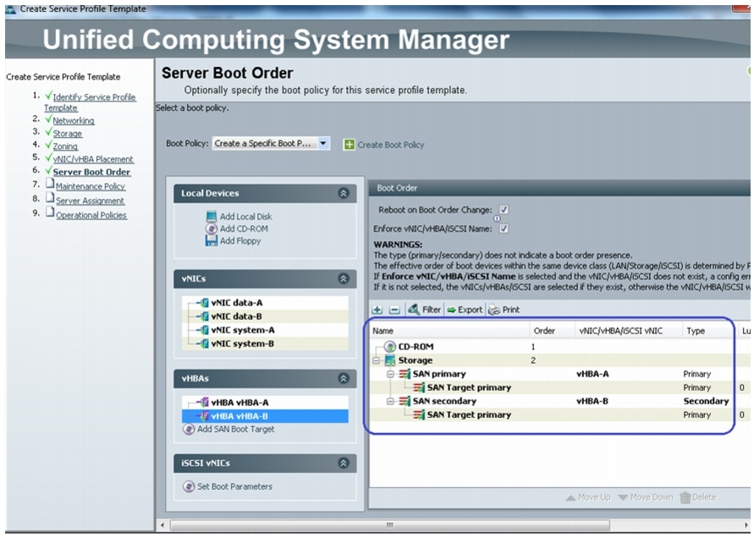
Task: Click the Add Local Disk icon
Action: point(211,217)
